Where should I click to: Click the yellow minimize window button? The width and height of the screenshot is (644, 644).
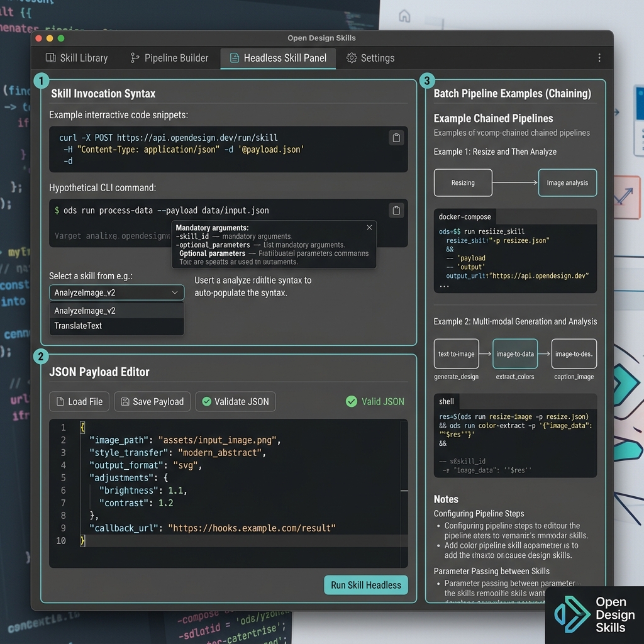[50, 38]
